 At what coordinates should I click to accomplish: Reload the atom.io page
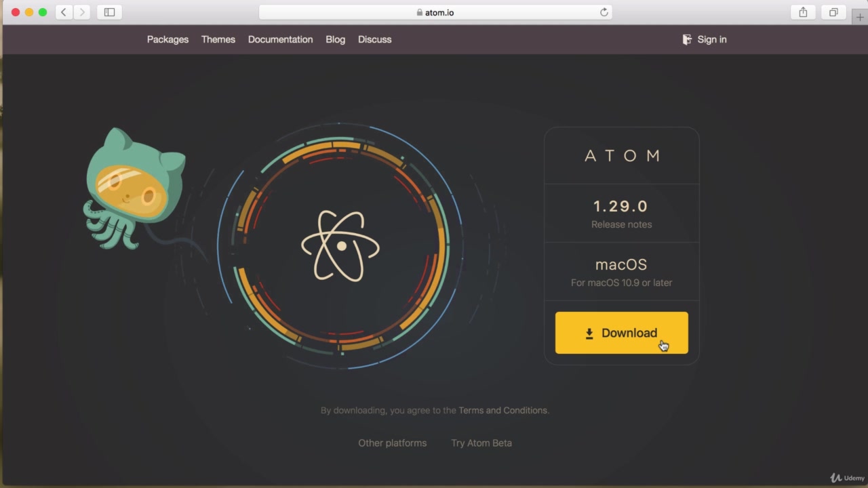pyautogui.click(x=604, y=12)
